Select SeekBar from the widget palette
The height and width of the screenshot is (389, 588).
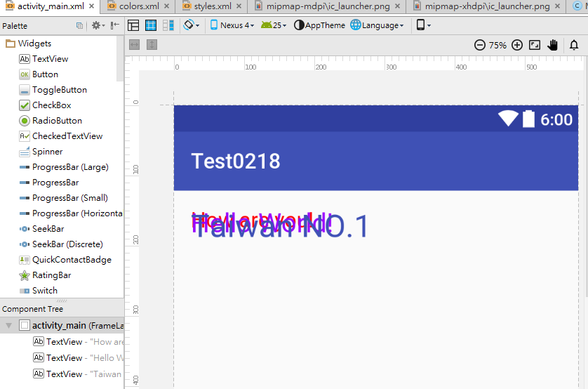pos(48,229)
